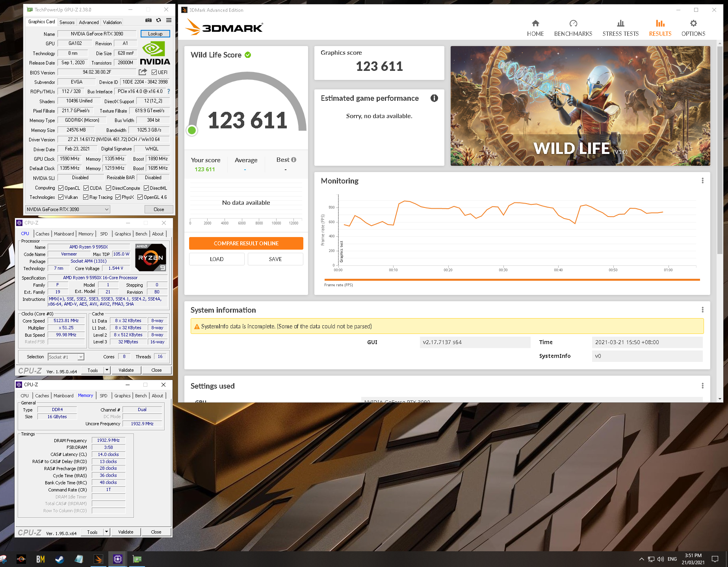Click the Ryzen 9 logo in CPU-Z

coord(150,258)
